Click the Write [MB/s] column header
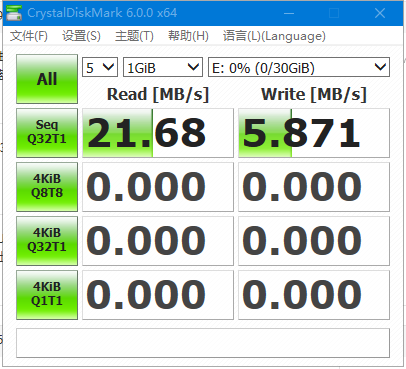 coord(314,94)
